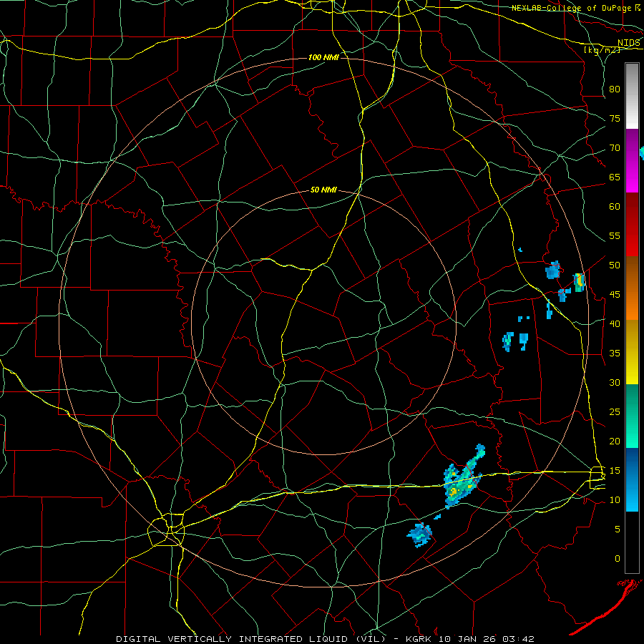Viewport: 644px width, 644px height.
Task: Pick the magenta-purple segment of the color bar
Action: pos(632,160)
